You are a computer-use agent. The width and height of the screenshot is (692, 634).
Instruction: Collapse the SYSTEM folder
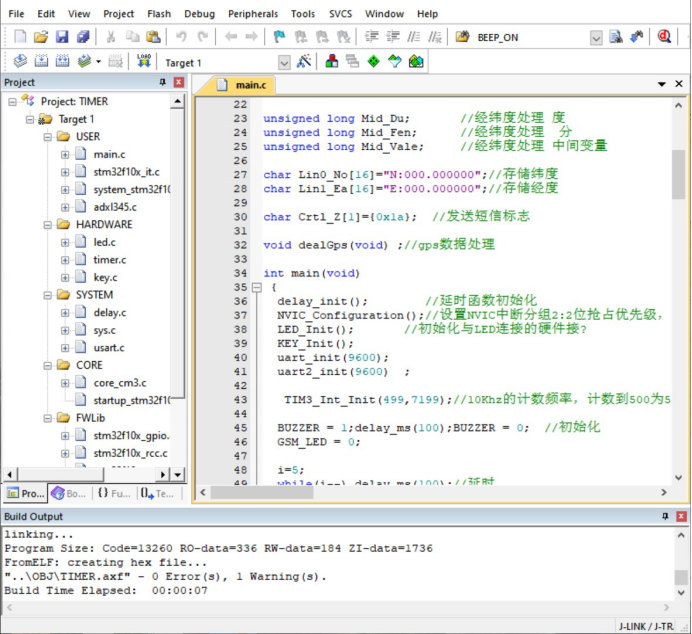coord(48,295)
